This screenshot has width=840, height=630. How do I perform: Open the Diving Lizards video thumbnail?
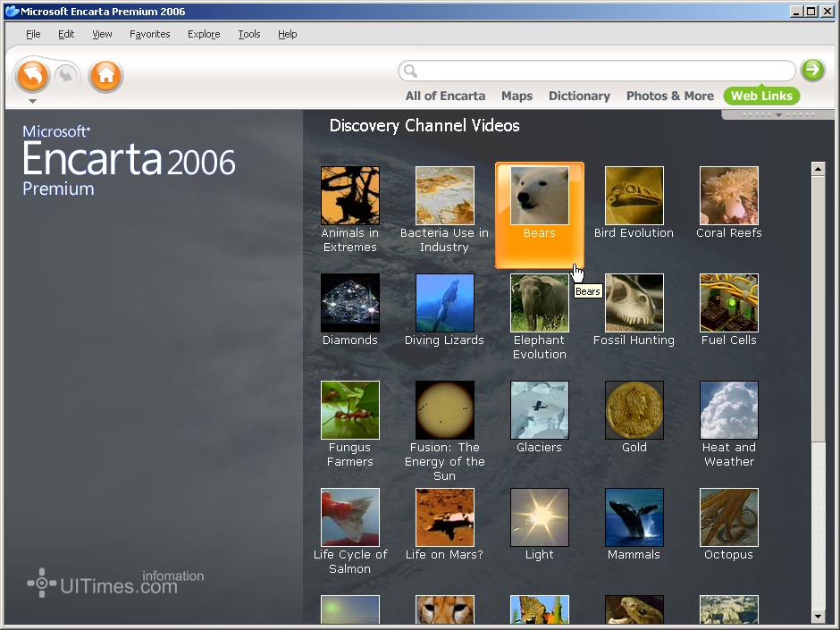click(445, 303)
